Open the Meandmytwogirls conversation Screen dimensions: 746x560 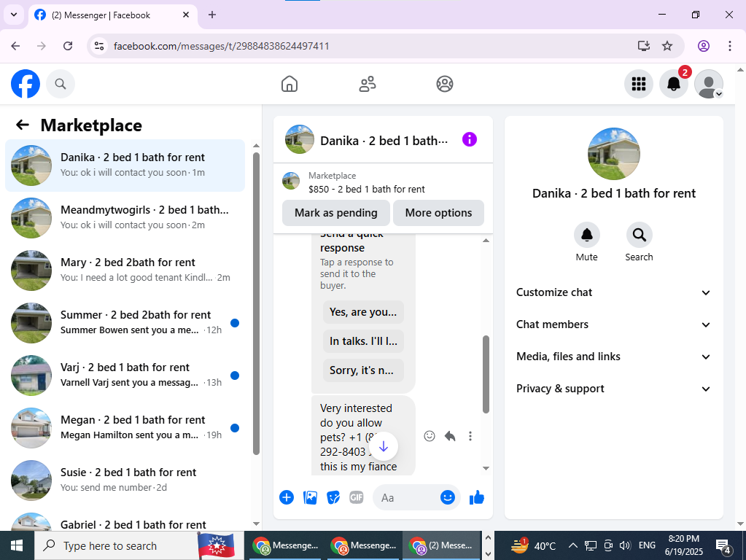125,218
